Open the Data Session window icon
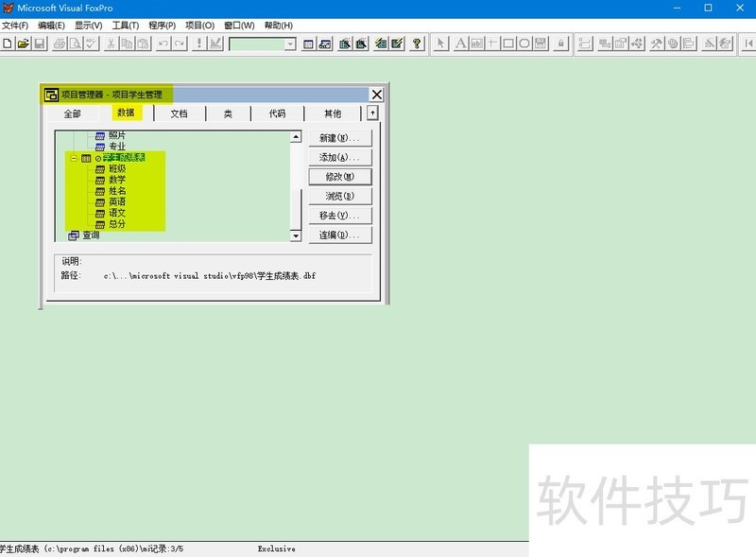Image resolution: width=756 pixels, height=557 pixels. pos(325,44)
